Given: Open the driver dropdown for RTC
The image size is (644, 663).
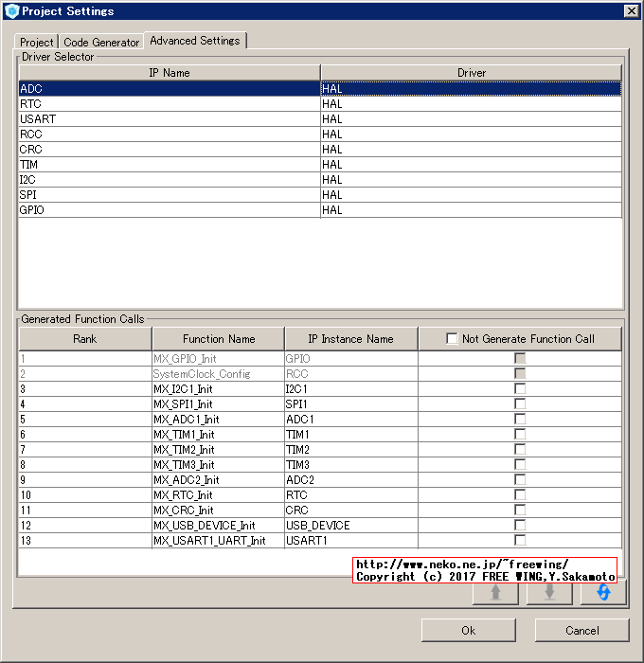Looking at the screenshot, I should pos(471,104).
